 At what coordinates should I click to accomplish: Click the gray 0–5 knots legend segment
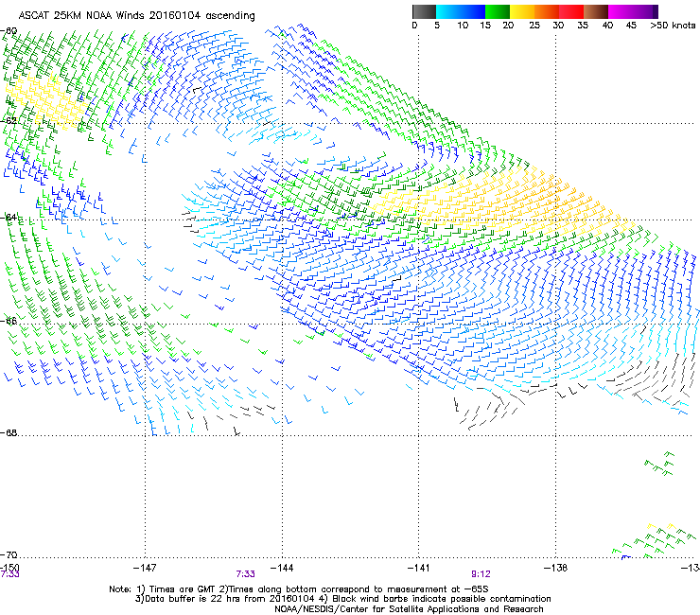point(424,11)
